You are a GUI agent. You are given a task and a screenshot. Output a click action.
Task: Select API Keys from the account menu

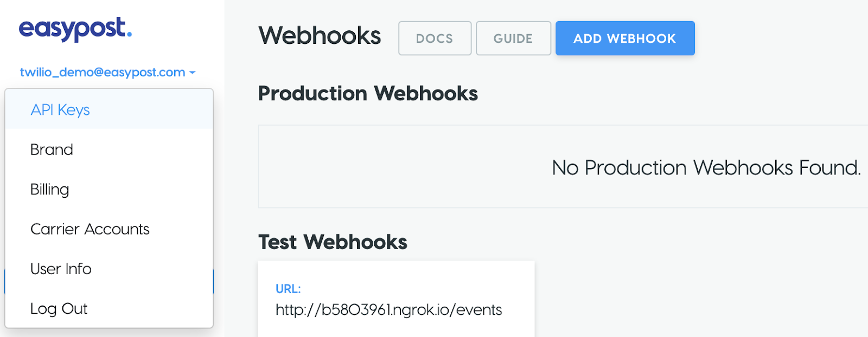[109, 109]
